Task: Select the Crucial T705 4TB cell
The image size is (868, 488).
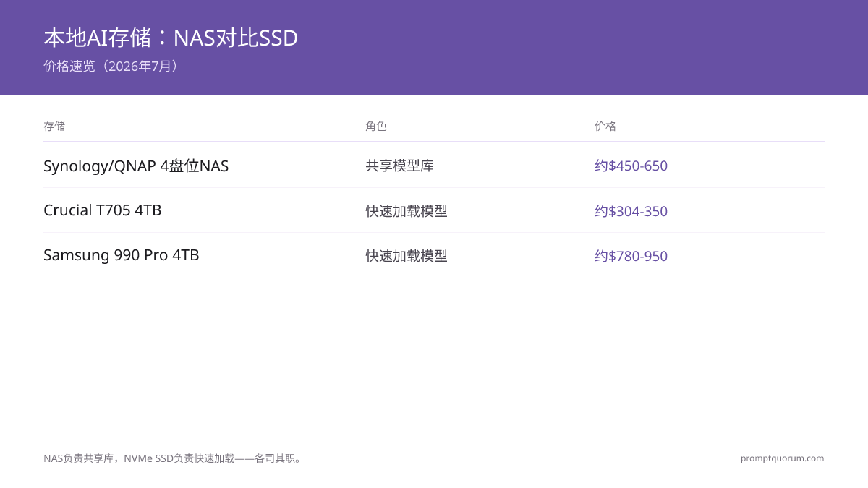Action: 103,210
